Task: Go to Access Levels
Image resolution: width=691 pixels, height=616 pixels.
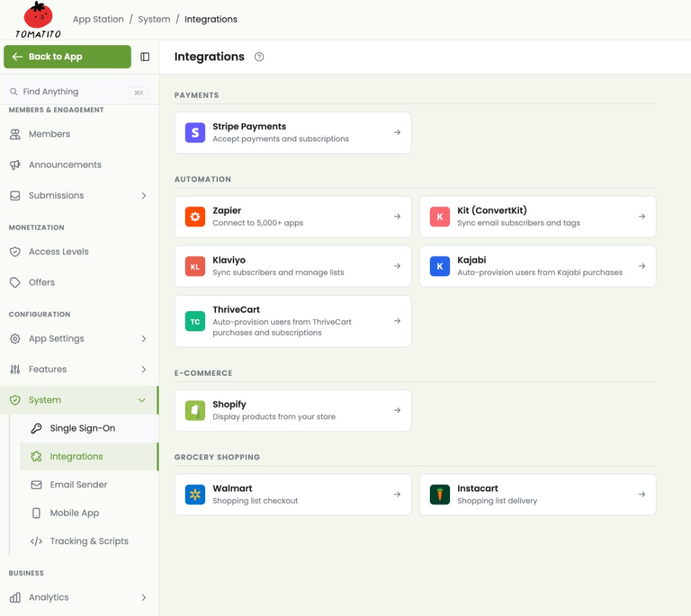Action: 78,252
